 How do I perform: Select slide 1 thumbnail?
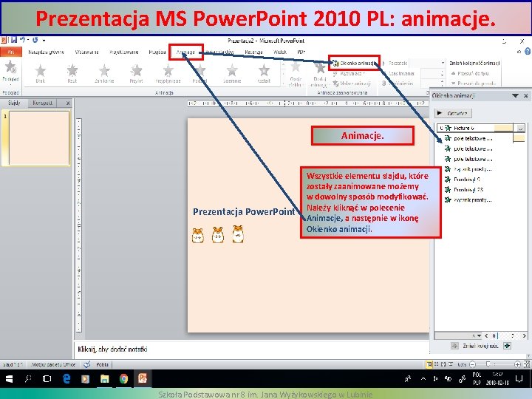[39, 137]
